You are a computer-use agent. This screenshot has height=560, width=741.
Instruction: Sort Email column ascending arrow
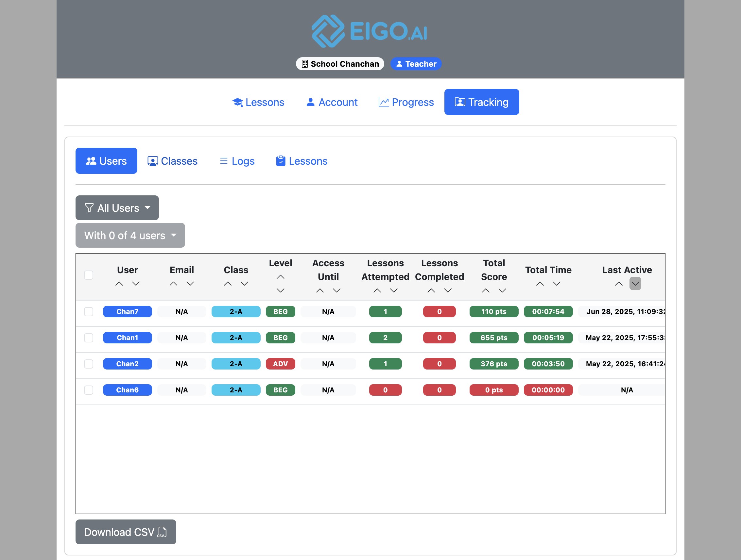[x=174, y=284]
